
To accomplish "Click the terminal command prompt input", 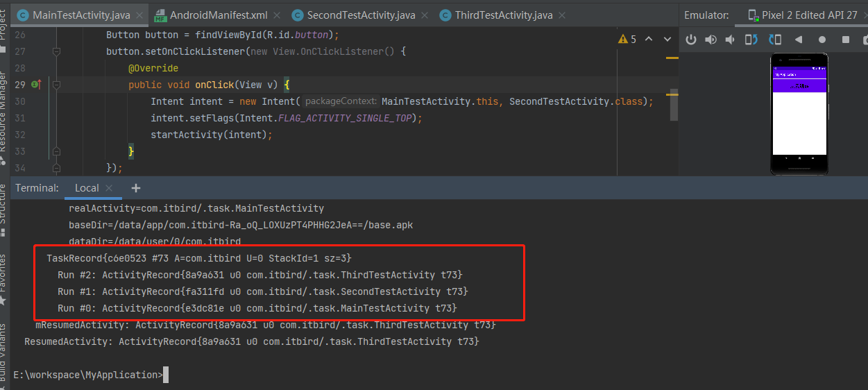I will click(166, 375).
